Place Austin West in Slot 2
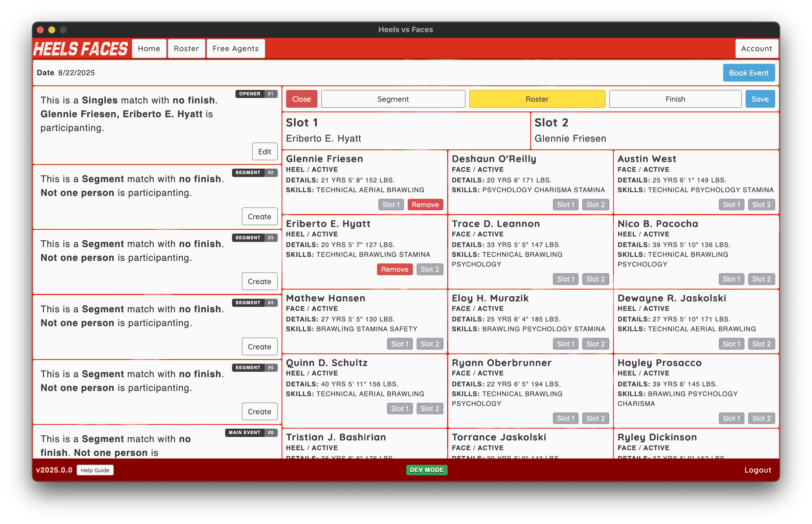This screenshot has height=524, width=812. 761,205
